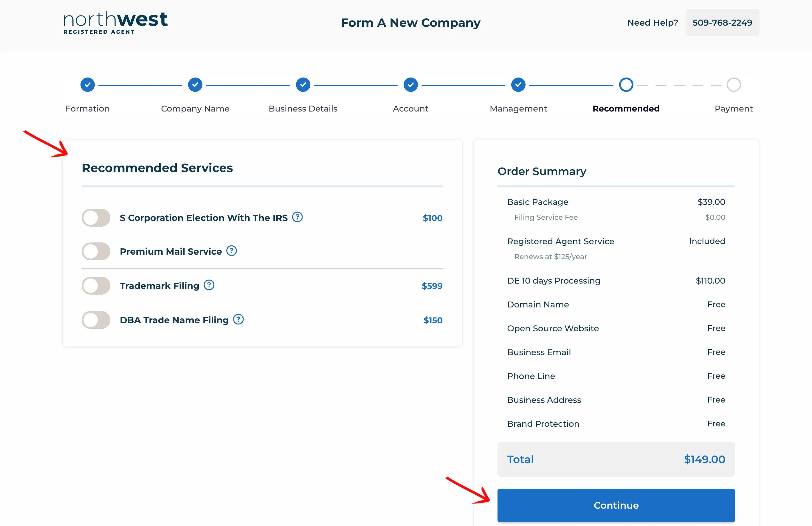Open help icon next to Premium Mail Service
Viewport: 812px width, 526px height.
[x=231, y=251]
